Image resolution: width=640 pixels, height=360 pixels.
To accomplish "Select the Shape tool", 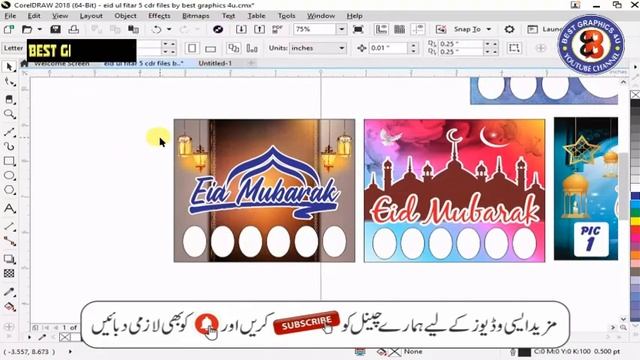I will 9,82.
